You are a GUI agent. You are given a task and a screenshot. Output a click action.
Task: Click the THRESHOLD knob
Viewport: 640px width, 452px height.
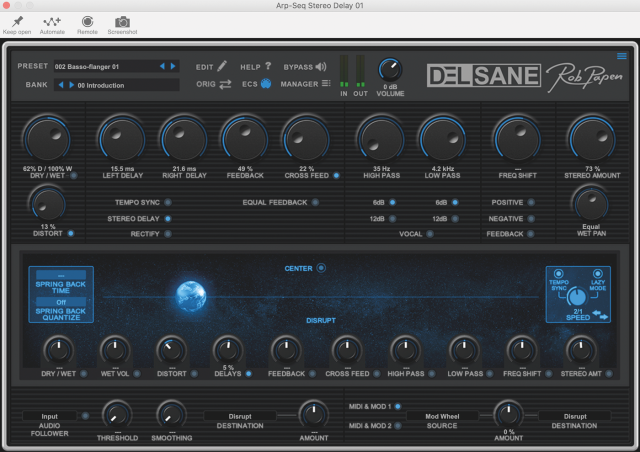point(117,415)
